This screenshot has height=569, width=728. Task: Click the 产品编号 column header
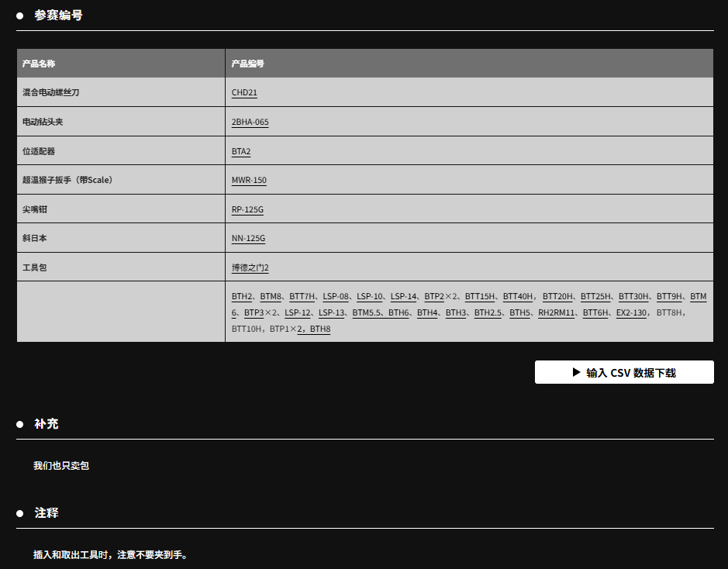[247, 64]
